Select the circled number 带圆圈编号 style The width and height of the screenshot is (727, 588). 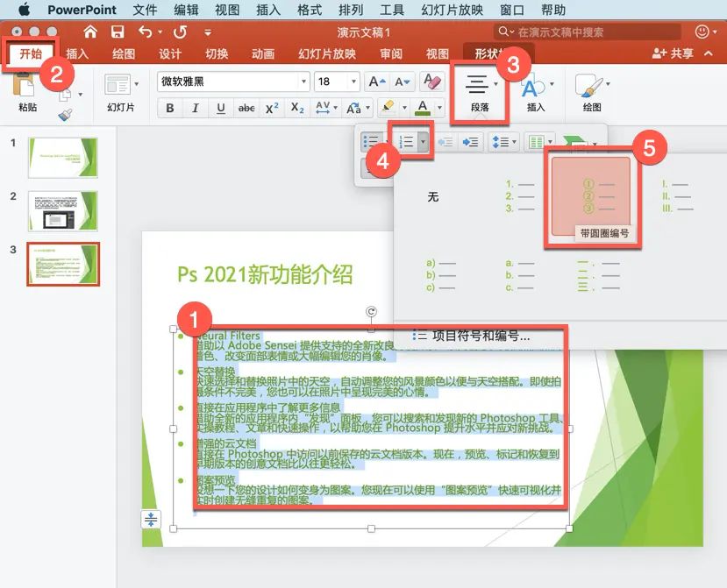tap(591, 197)
